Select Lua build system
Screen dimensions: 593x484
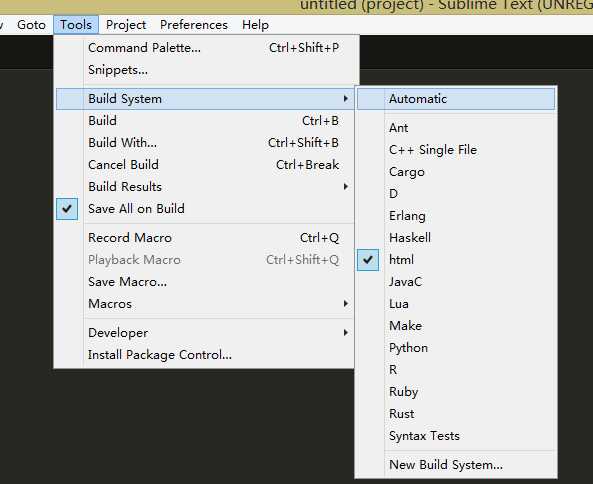coord(456,304)
